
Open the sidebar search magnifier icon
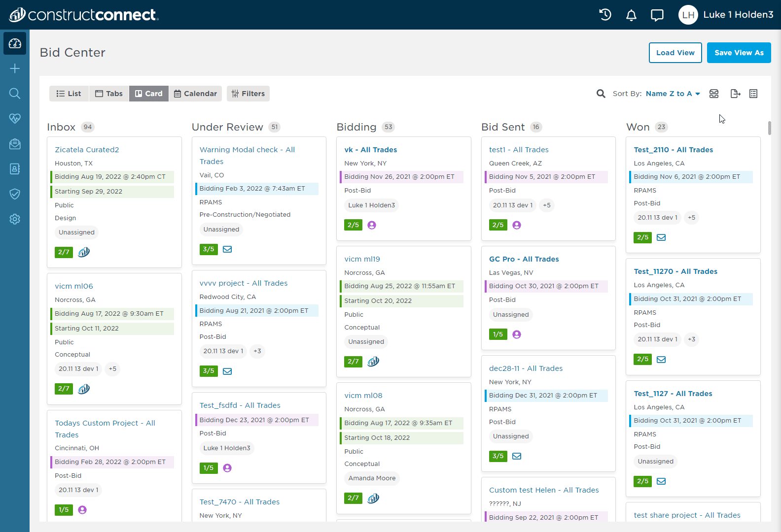[15, 94]
